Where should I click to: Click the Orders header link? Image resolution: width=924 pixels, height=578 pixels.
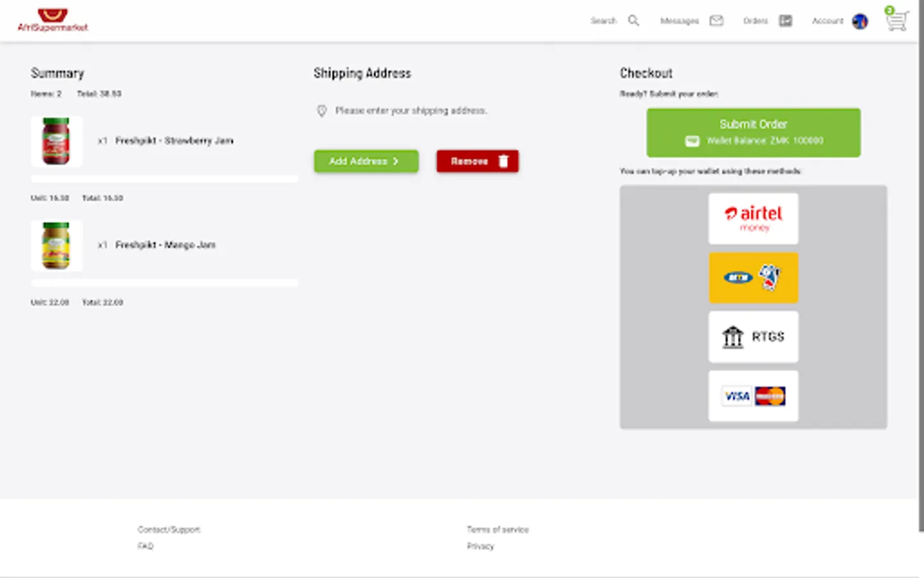pos(755,21)
